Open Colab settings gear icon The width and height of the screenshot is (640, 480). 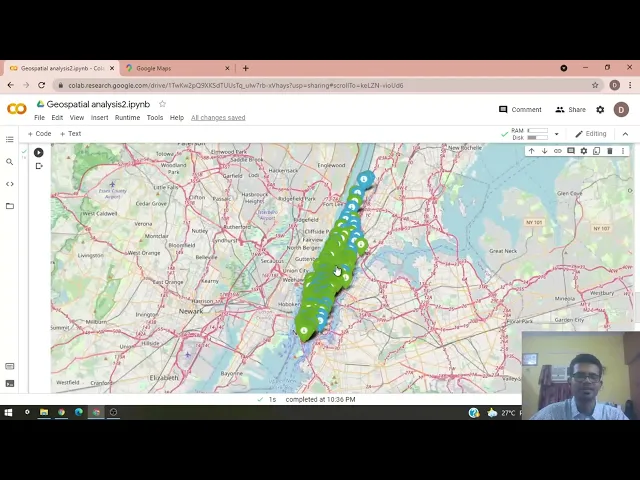pos(600,109)
